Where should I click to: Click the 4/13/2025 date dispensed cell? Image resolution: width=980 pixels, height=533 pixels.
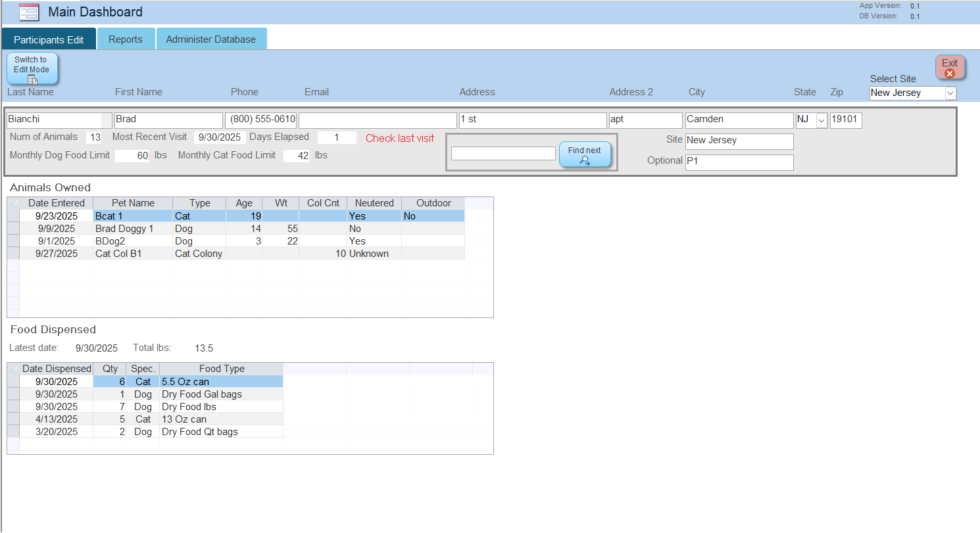[57, 419]
